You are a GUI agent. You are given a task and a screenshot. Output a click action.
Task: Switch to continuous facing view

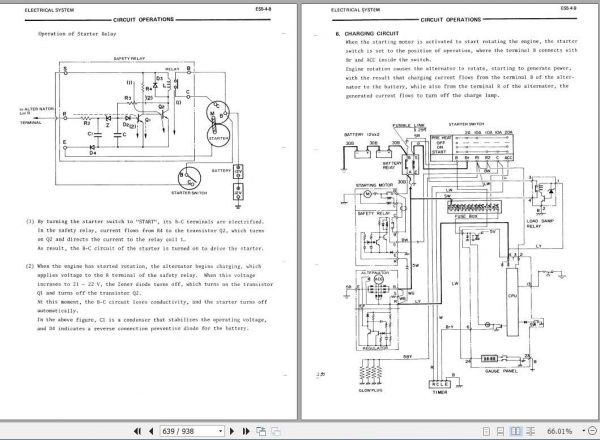pyautogui.click(x=530, y=431)
